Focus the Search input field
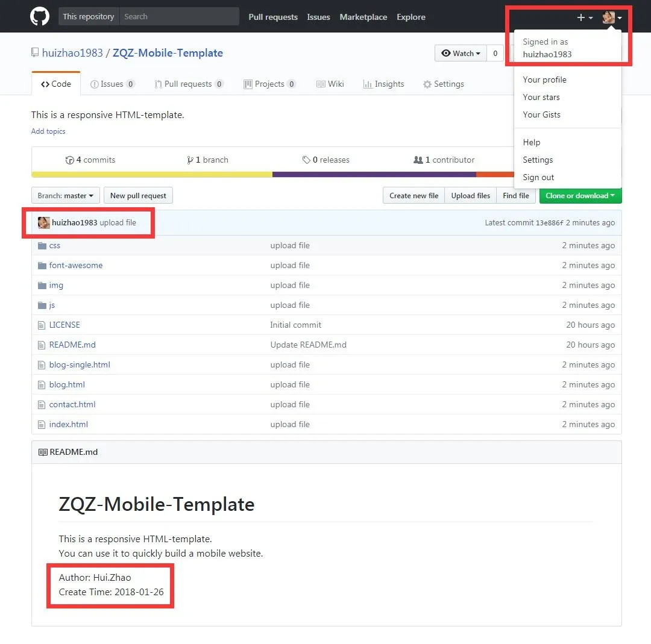 coord(180,17)
